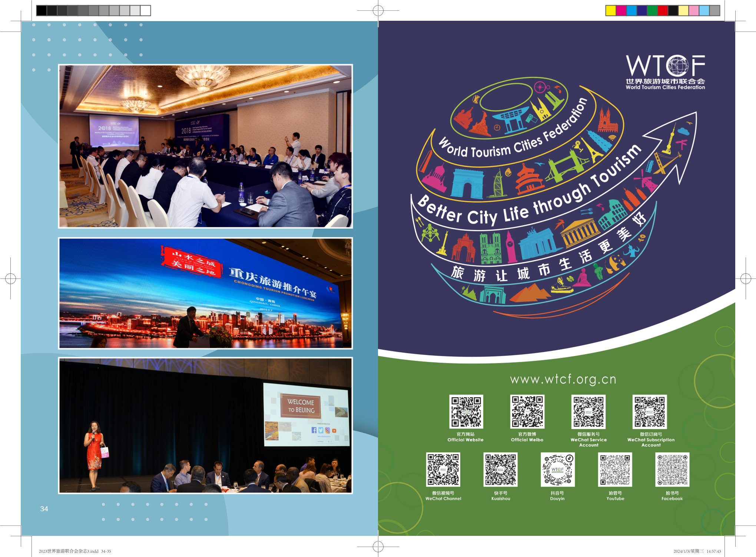Click the page number 34
The height and width of the screenshot is (557, 756).
(x=44, y=509)
